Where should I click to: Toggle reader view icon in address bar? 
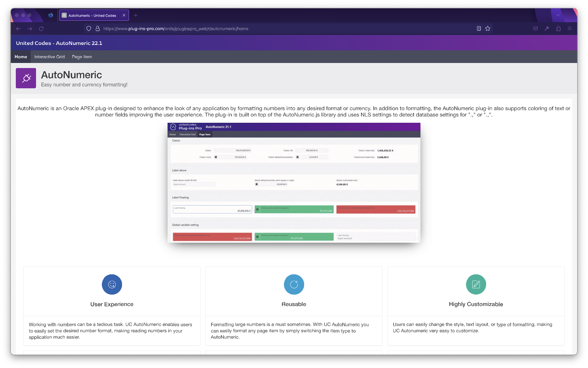coord(479,28)
